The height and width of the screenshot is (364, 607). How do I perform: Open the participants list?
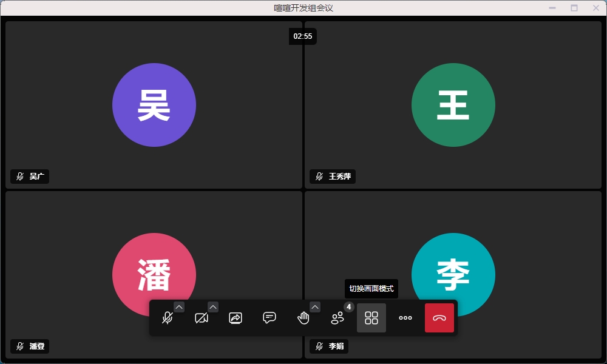click(337, 318)
